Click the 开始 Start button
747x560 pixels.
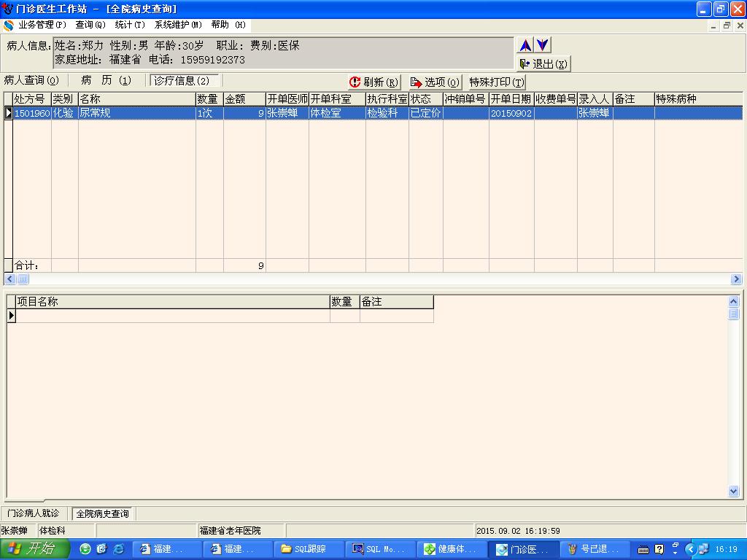[x=35, y=549]
